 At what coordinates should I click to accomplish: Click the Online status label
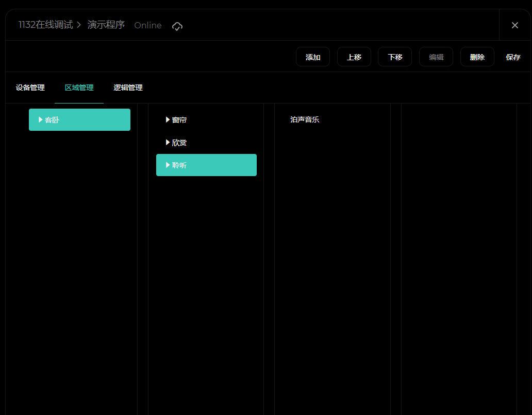(148, 25)
